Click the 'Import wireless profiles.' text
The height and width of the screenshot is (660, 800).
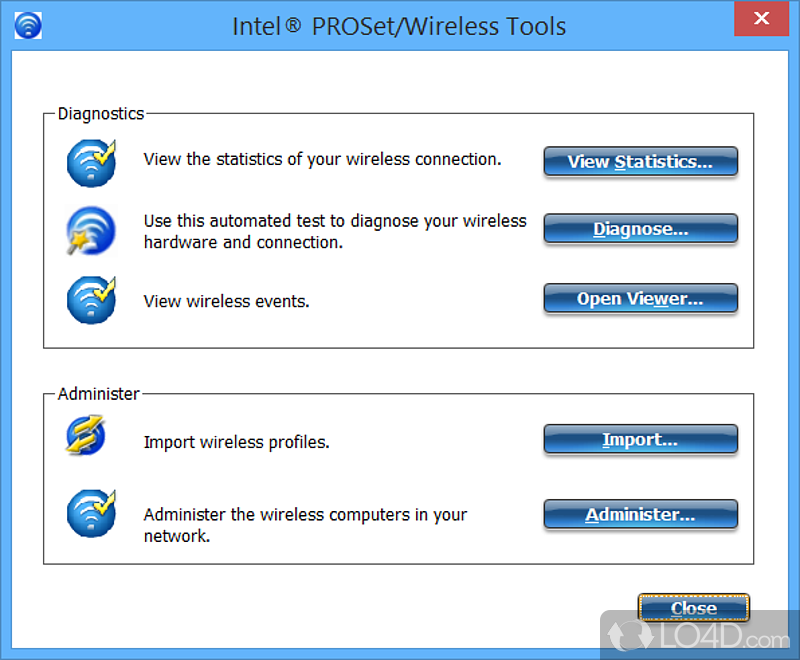[x=237, y=442]
